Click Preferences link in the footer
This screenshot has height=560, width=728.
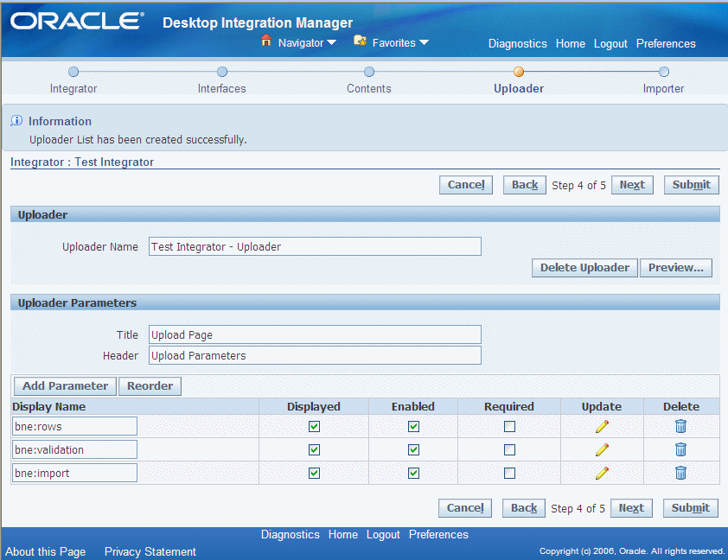(438, 534)
